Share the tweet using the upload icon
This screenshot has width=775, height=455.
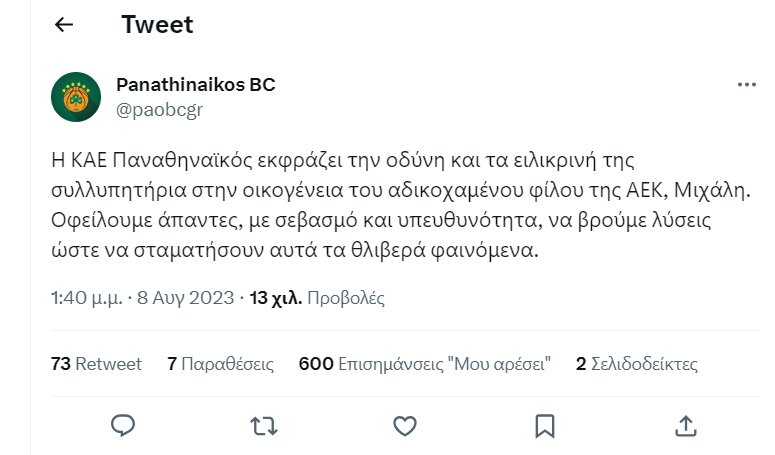tap(686, 426)
